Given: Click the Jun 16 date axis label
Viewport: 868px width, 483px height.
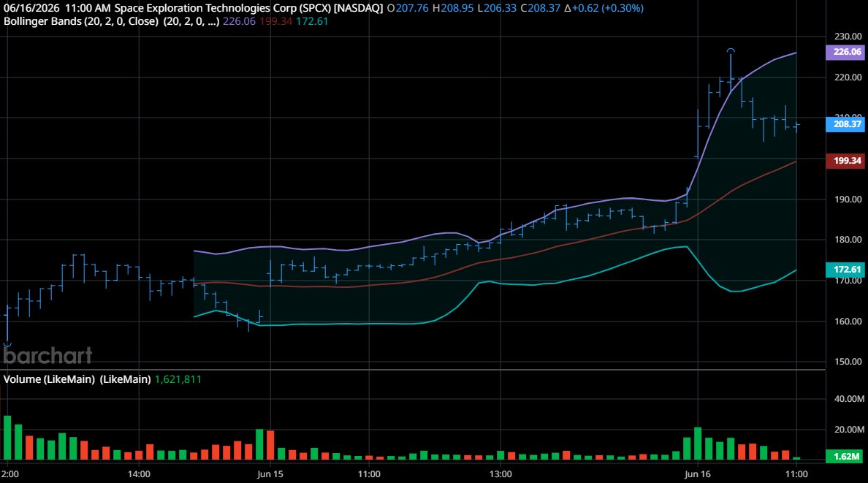Looking at the screenshot, I should 698,474.
